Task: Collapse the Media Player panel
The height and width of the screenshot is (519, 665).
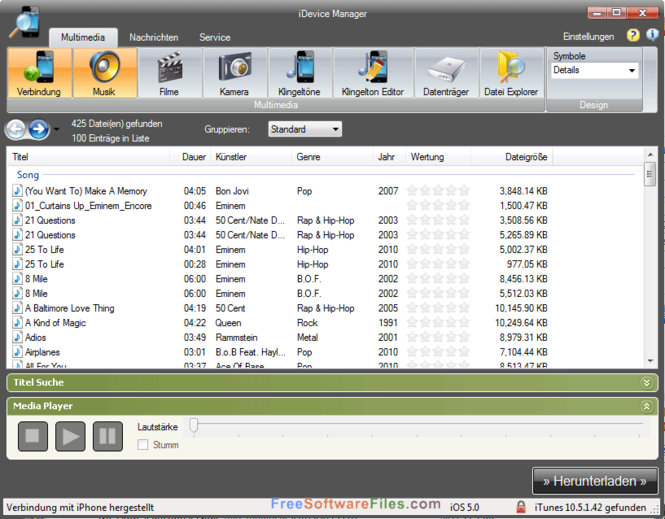Action: (646, 407)
